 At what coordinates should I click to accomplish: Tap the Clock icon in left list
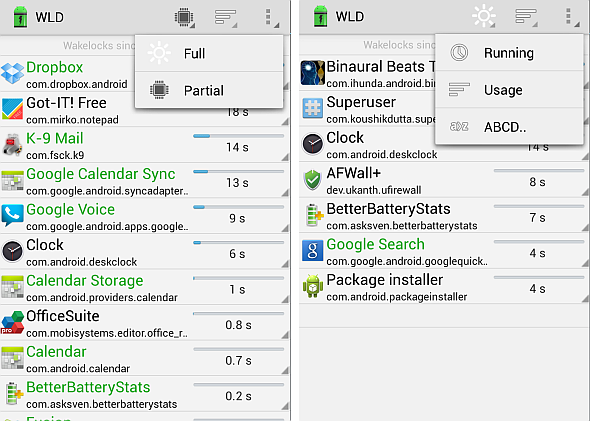point(12,251)
